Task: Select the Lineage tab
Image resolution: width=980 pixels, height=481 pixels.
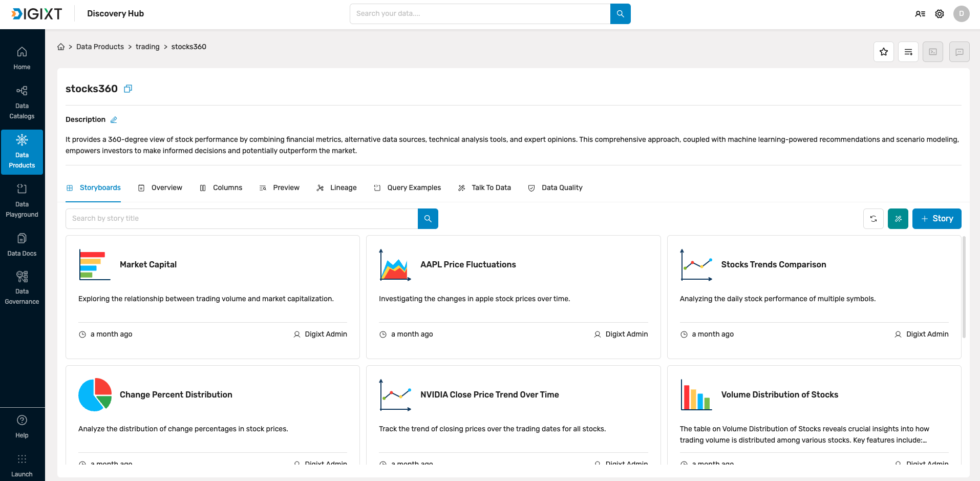Action: click(x=343, y=187)
